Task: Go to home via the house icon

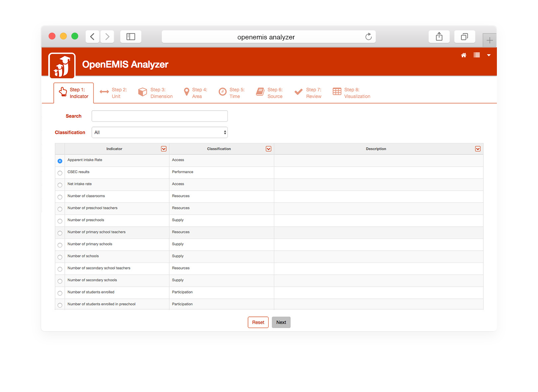Action: (464, 55)
